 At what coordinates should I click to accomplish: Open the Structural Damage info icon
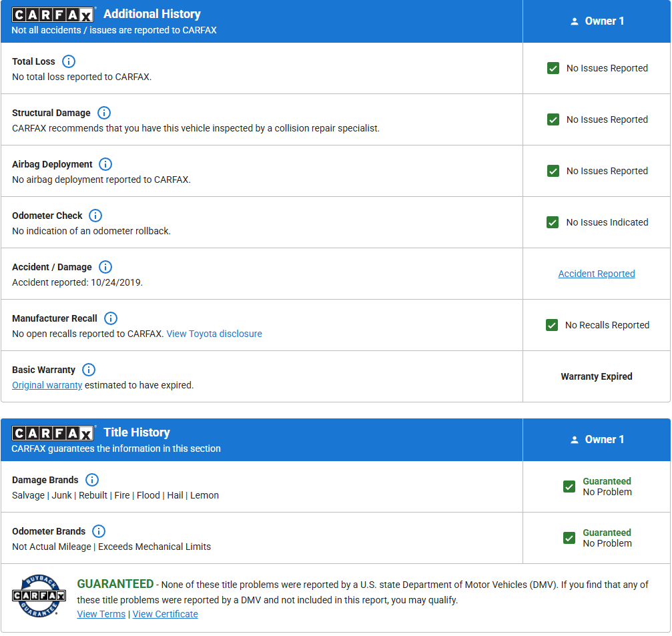104,113
